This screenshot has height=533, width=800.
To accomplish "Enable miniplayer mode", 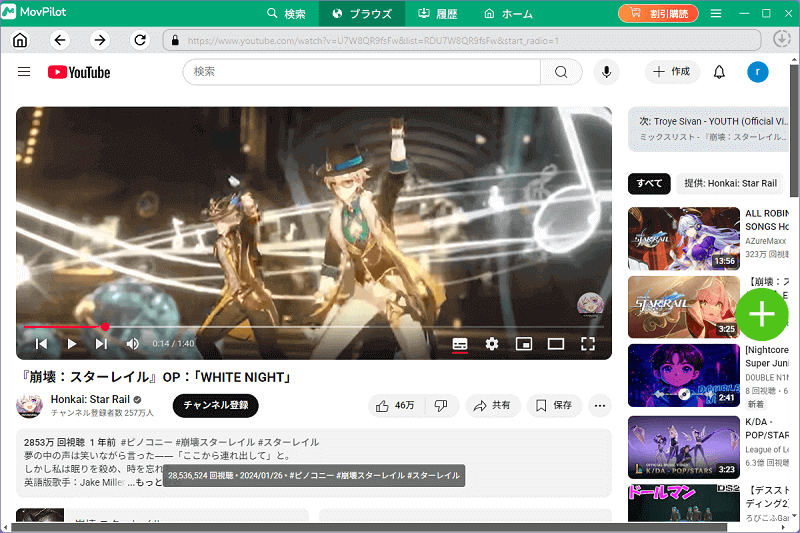I will click(x=524, y=344).
